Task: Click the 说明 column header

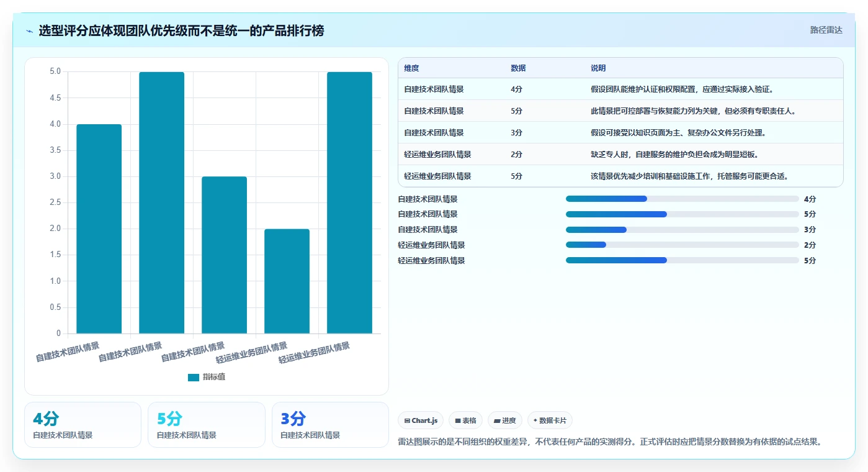Action: coord(598,68)
